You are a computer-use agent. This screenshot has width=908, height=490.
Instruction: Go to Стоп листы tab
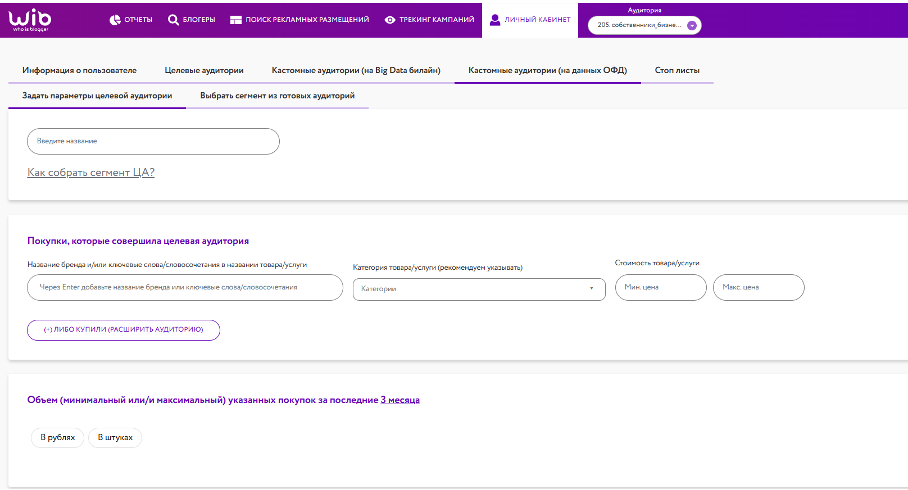tap(677, 71)
